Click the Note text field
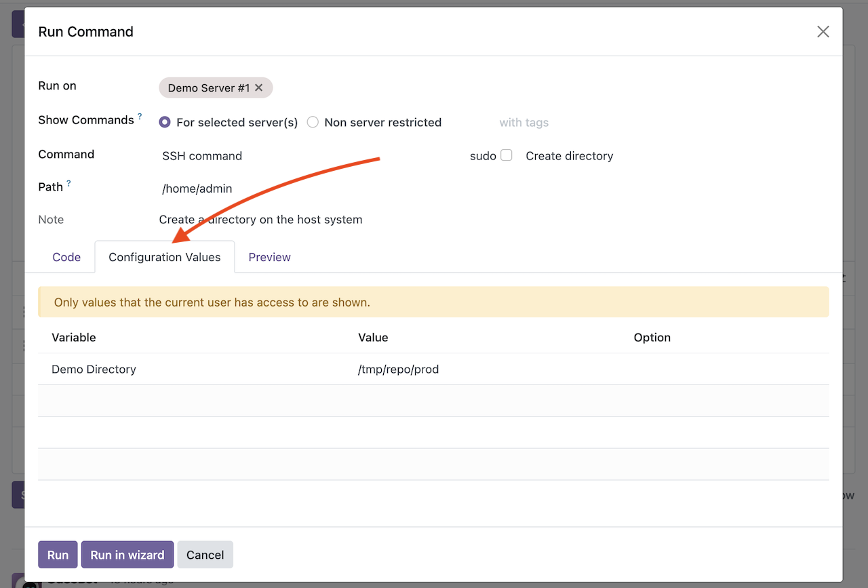 point(260,219)
